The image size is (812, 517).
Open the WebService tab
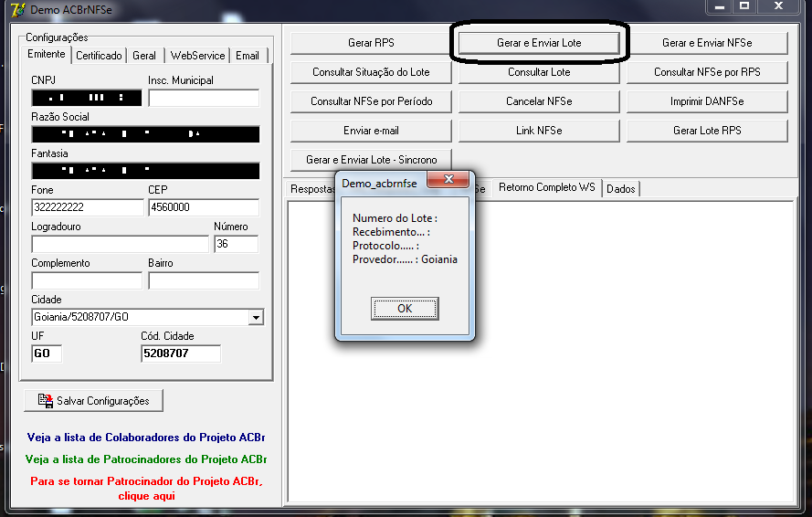pos(197,56)
